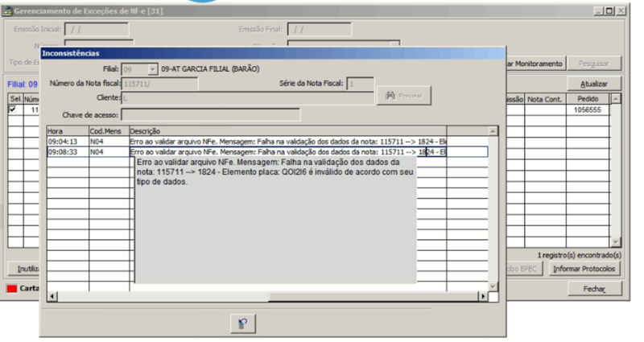Image resolution: width=644 pixels, height=342 pixels.
Task: Click the Série da Nota Fiscal field
Action: [360, 84]
